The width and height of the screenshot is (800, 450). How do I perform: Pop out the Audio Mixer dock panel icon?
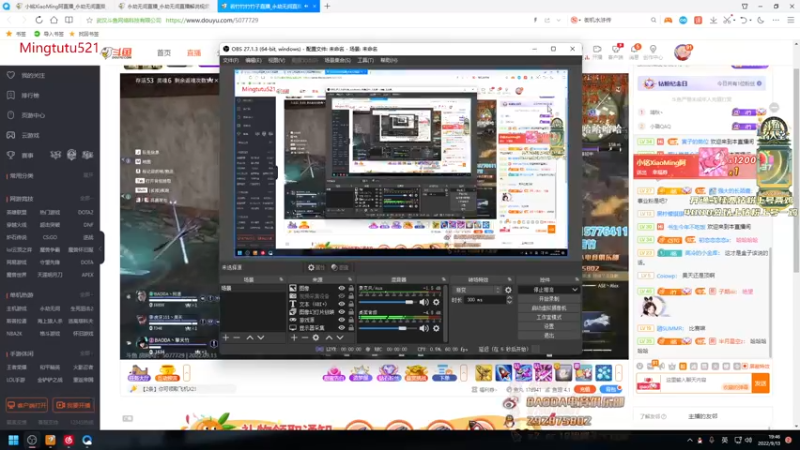(x=443, y=280)
